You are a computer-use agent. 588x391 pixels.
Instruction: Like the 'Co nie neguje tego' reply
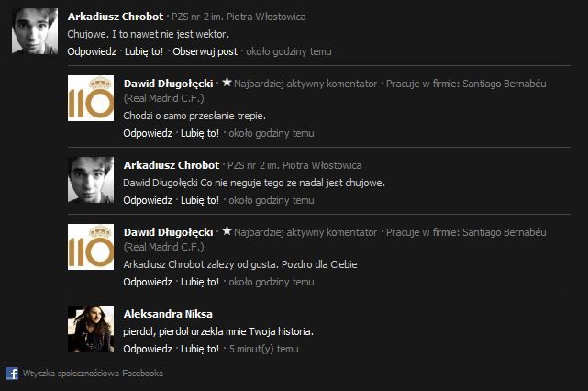(199, 200)
